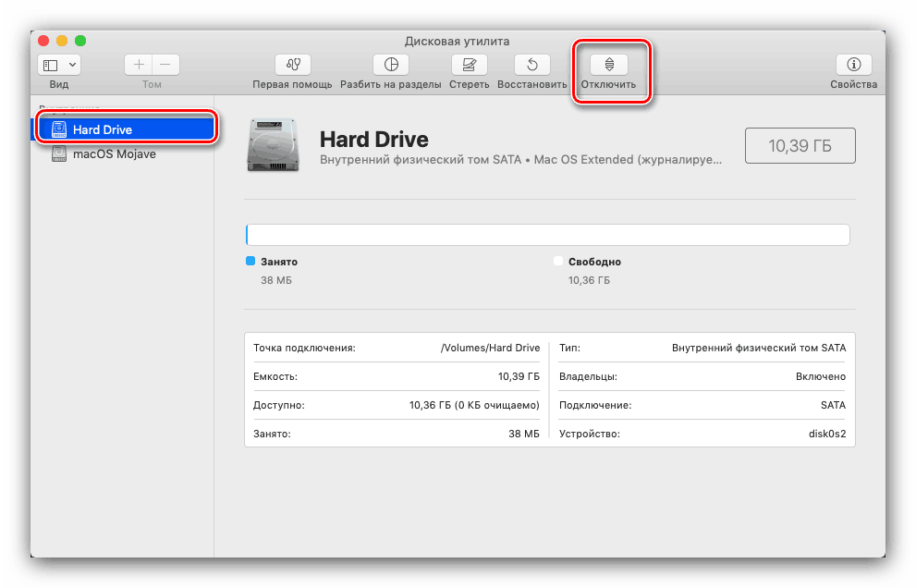The width and height of the screenshot is (916, 588).
Task: Open the Вид dropdown chevron
Action: point(72,65)
